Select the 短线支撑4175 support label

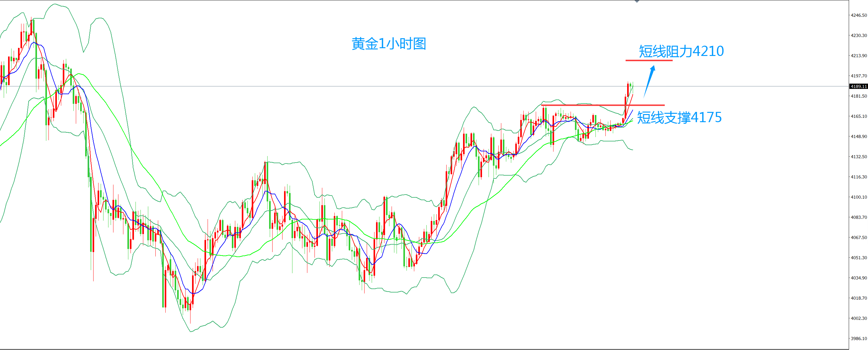(x=679, y=117)
